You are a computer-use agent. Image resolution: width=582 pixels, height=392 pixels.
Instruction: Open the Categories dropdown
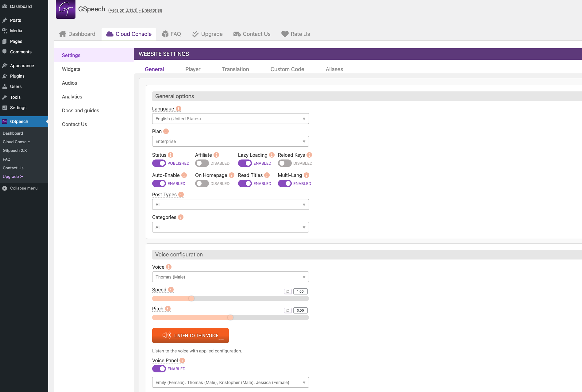click(x=230, y=227)
